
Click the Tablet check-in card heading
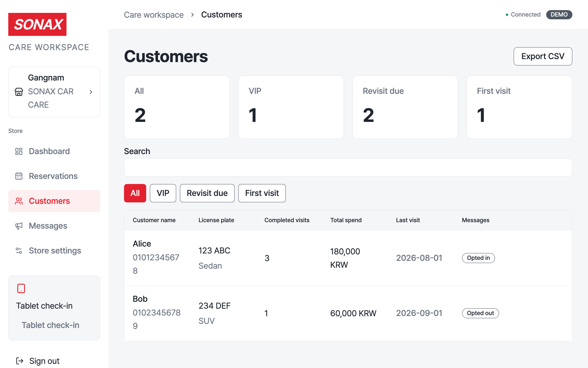[44, 306]
